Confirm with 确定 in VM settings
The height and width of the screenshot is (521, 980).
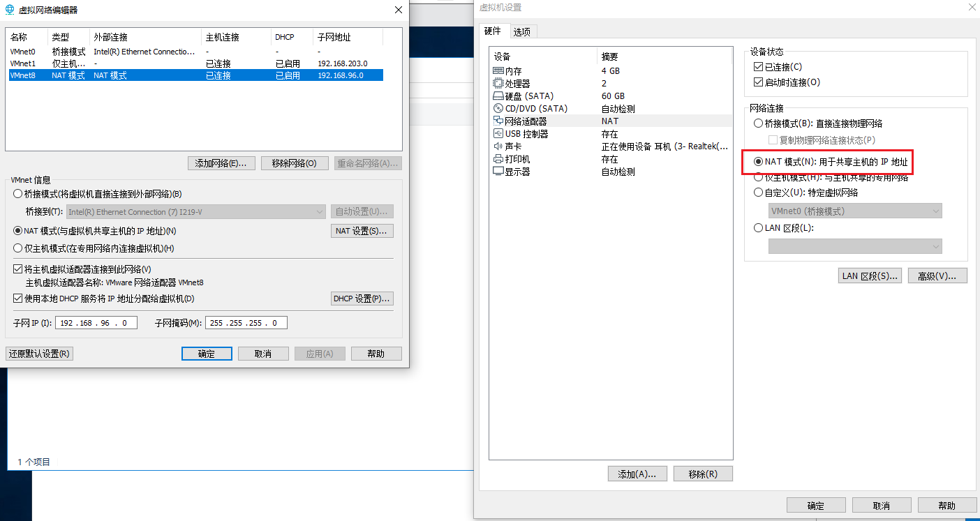[816, 506]
